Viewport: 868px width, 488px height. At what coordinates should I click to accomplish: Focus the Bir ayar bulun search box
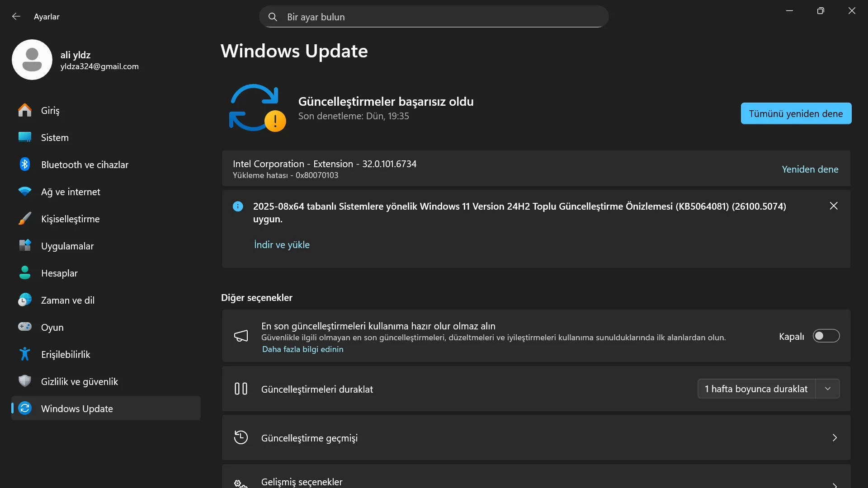434,17
